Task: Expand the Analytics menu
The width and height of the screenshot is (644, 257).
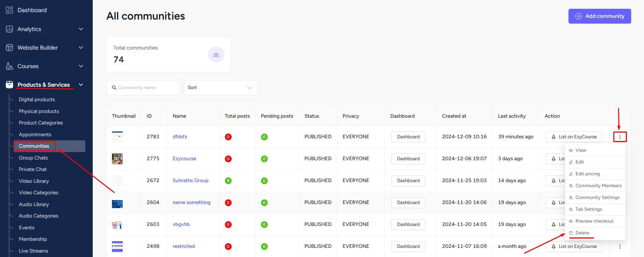Action: [x=81, y=29]
